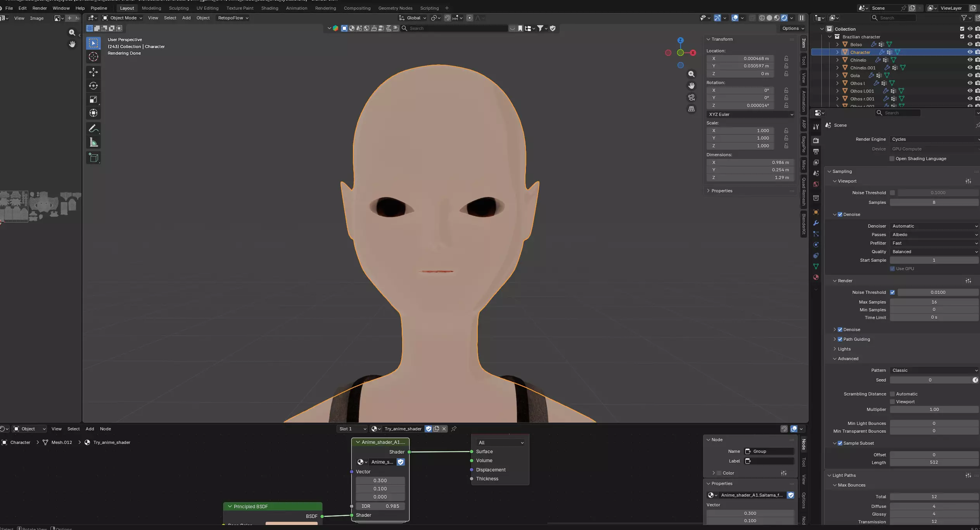Select the Transform tool
This screenshot has height=530, width=980.
pyautogui.click(x=93, y=113)
